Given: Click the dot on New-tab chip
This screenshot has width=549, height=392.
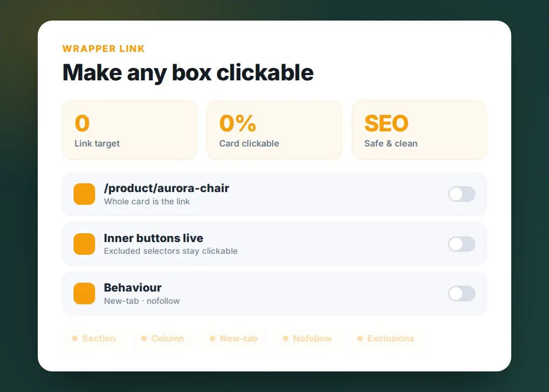Looking at the screenshot, I should click(212, 338).
